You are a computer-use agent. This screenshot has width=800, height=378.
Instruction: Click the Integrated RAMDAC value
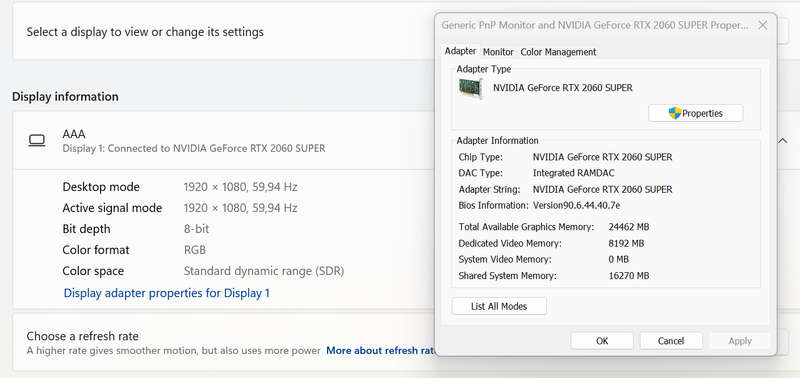(573, 173)
